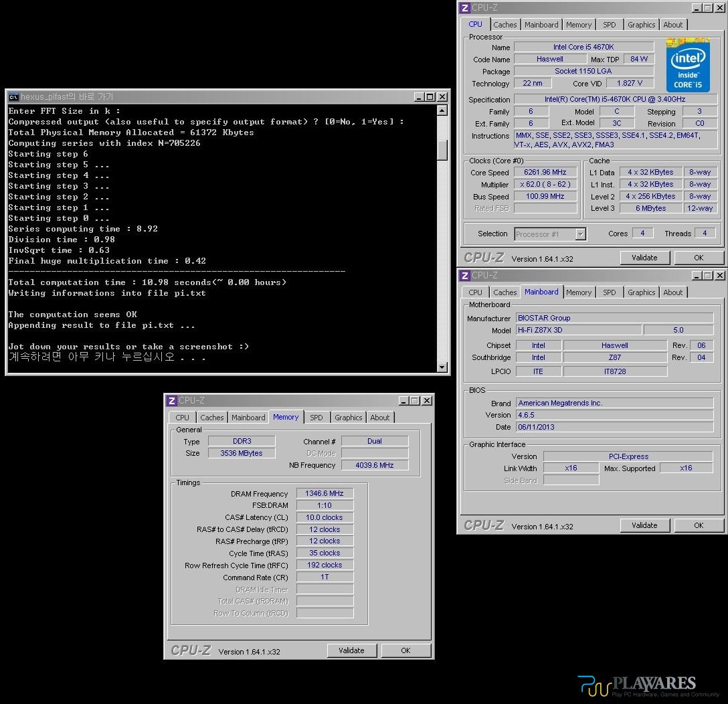Click the Bus Speed 100.99 MHz value
The width and height of the screenshot is (728, 704).
pos(545,197)
